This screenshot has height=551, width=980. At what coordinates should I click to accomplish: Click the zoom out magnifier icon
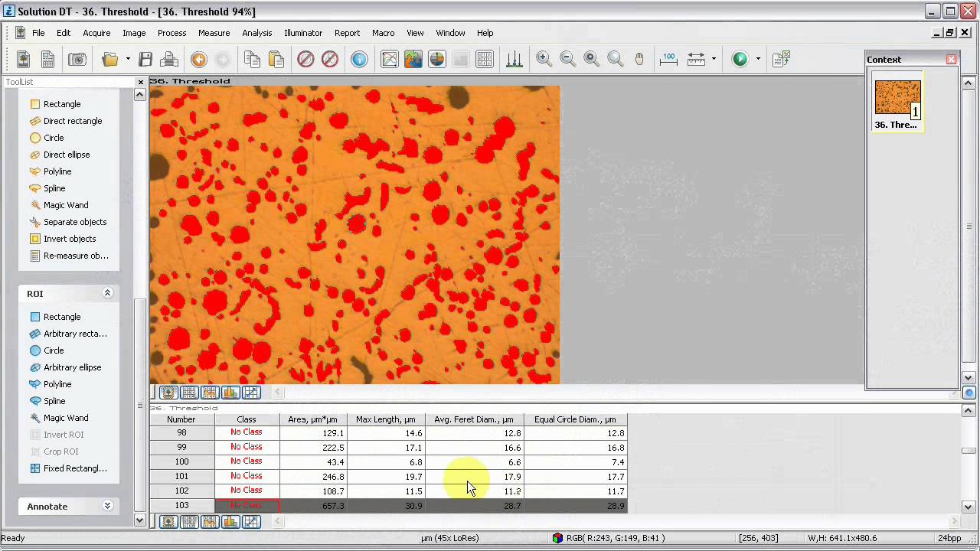click(568, 59)
